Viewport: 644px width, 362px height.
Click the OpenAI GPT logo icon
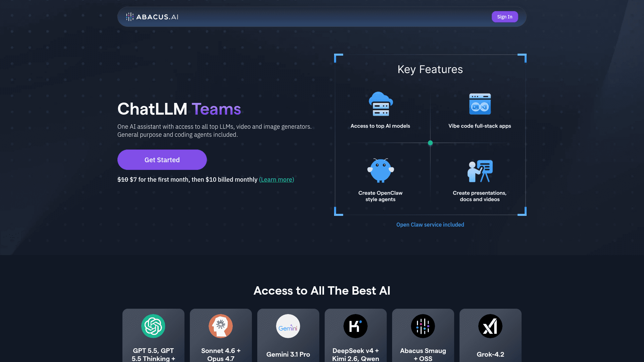point(153,326)
